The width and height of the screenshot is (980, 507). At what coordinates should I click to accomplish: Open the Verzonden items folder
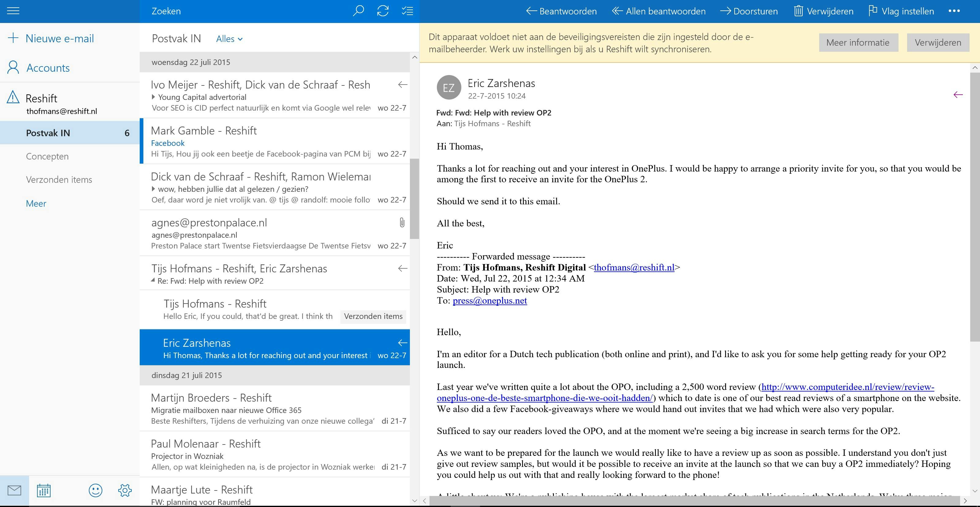(x=59, y=180)
